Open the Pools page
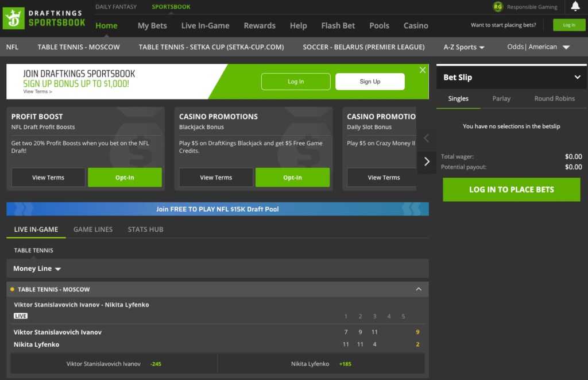Image resolution: width=588 pixels, height=380 pixels. pyautogui.click(x=379, y=25)
